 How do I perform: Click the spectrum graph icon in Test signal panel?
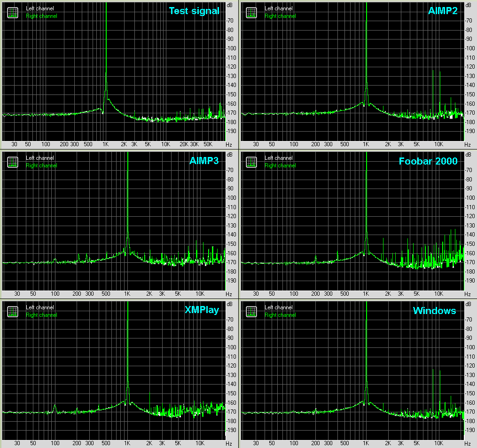13,13
